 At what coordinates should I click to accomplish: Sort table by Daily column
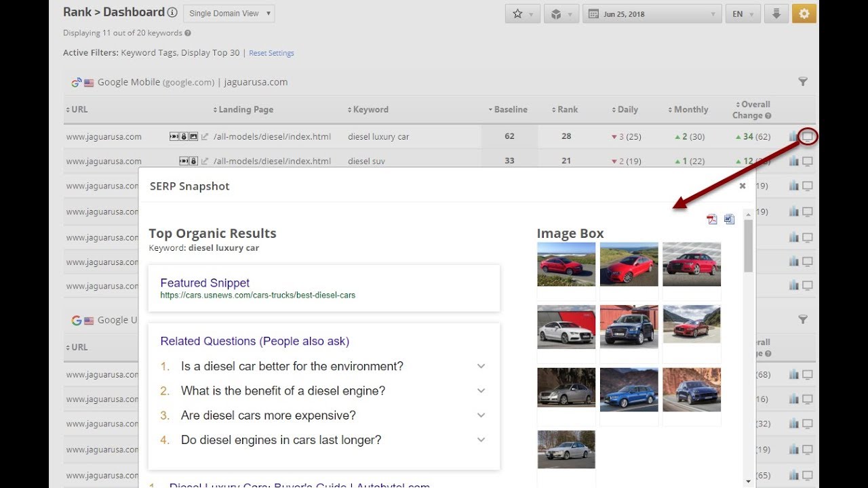[x=625, y=109]
